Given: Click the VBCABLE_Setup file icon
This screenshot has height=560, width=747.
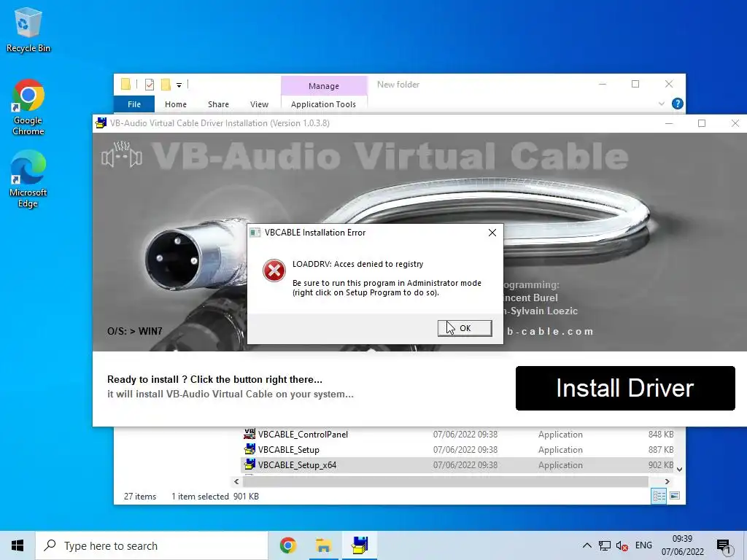Looking at the screenshot, I should click(x=249, y=449).
